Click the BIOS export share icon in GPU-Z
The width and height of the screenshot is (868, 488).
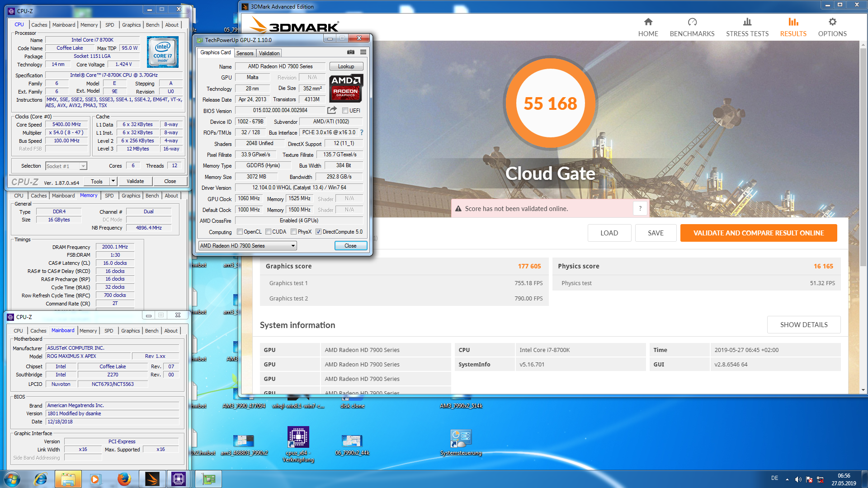point(332,110)
